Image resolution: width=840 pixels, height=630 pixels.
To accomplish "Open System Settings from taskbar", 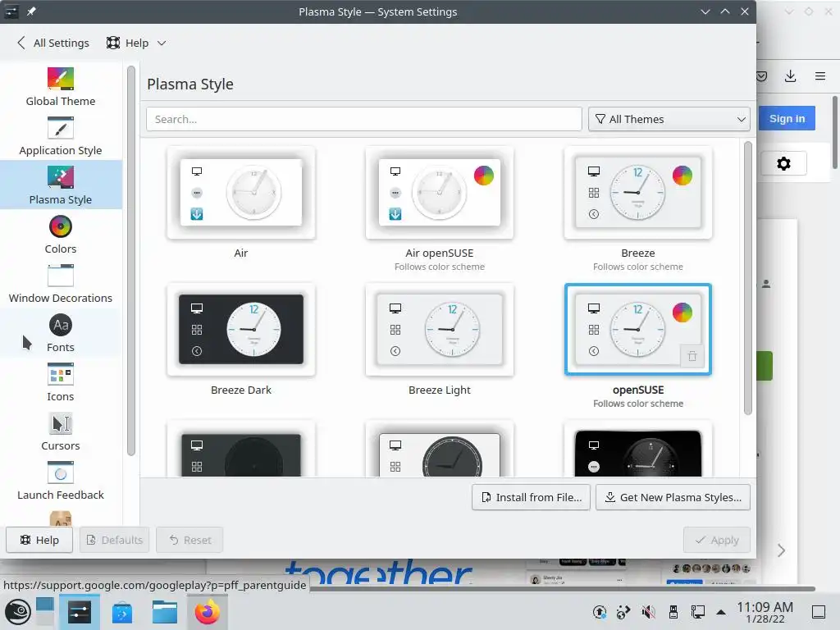I will tap(80, 612).
